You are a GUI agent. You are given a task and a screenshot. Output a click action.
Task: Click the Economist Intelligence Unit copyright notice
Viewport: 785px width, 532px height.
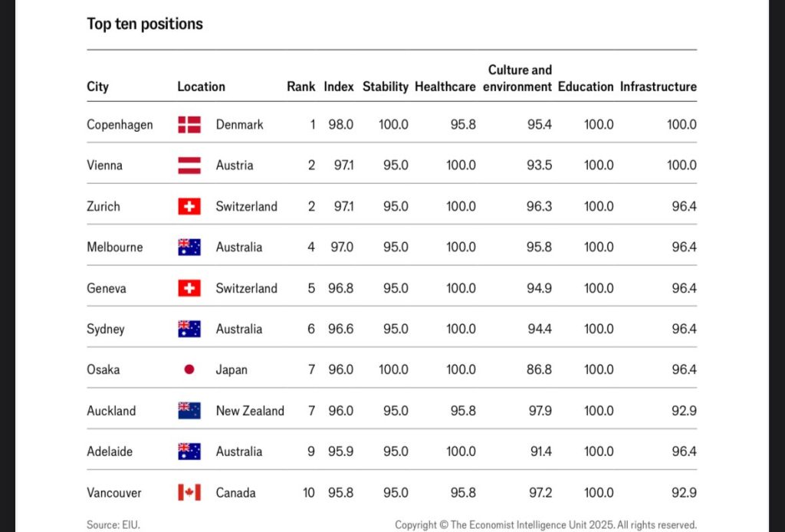[x=545, y=525]
